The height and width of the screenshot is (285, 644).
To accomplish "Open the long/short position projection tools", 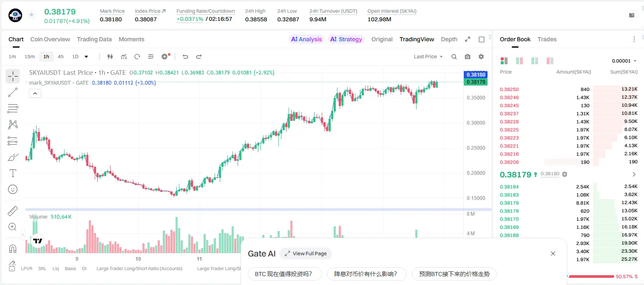I will (x=13, y=141).
